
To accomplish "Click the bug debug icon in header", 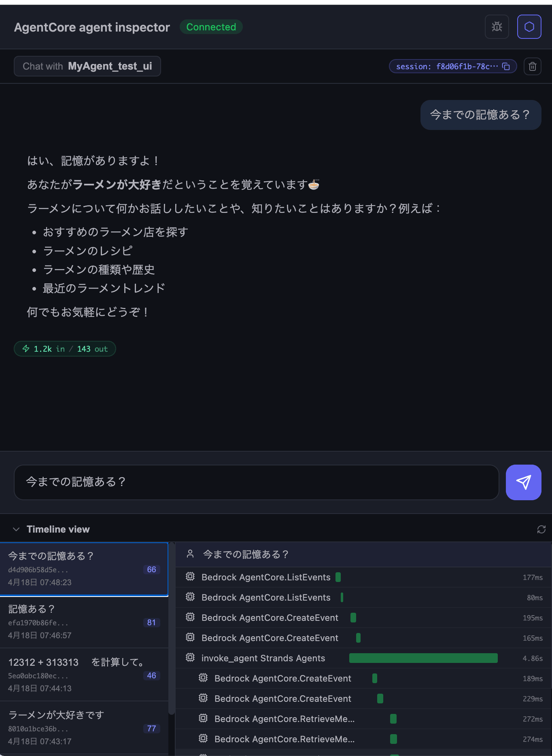I will pos(497,27).
